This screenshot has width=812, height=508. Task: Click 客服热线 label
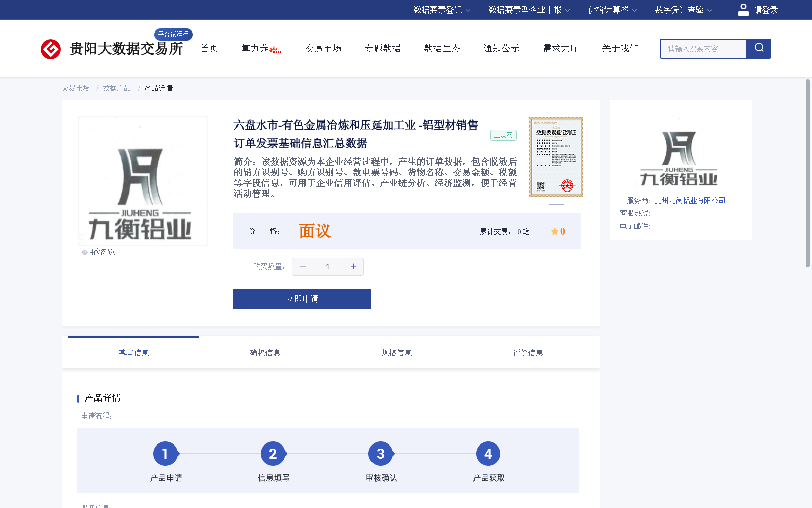point(635,213)
